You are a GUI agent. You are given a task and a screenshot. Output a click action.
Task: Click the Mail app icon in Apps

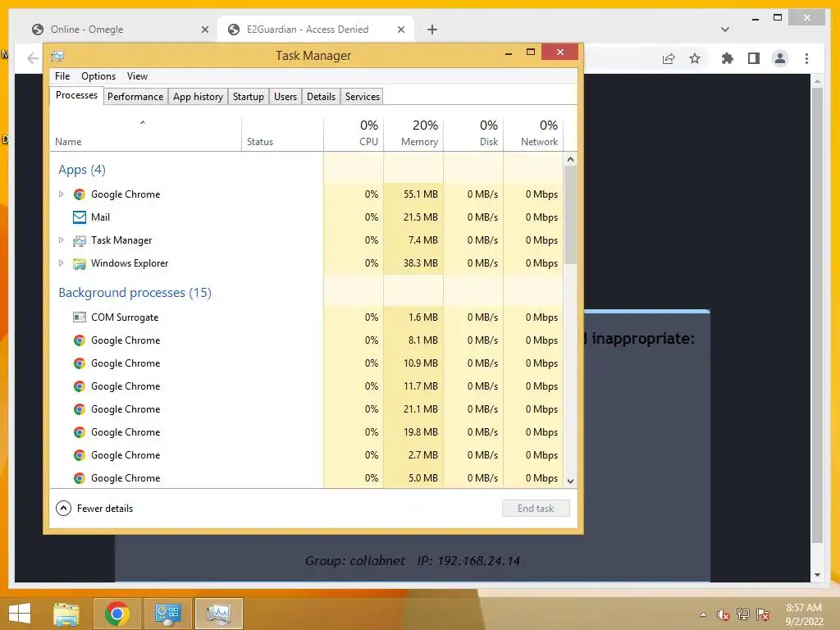pos(80,217)
